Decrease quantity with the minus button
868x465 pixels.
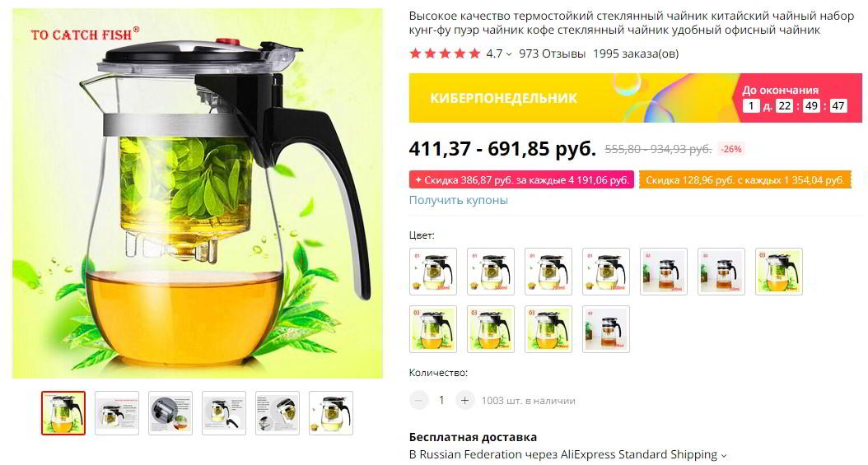click(x=419, y=400)
